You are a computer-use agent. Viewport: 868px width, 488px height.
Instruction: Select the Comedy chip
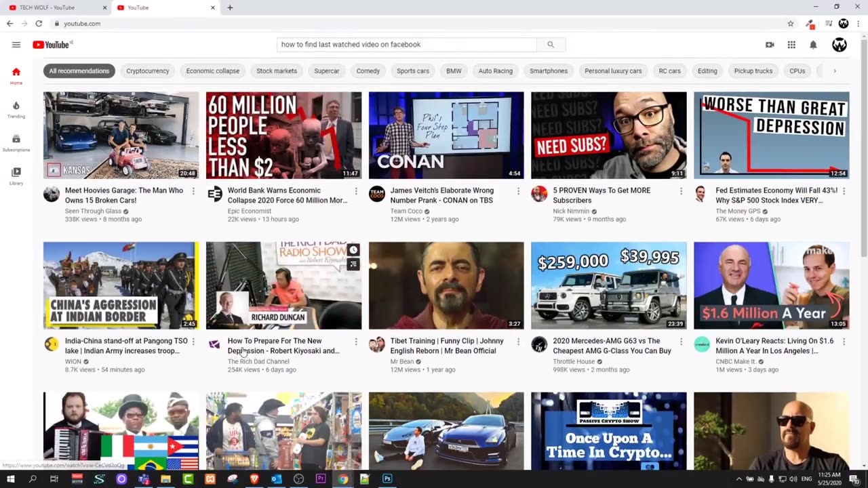(368, 71)
